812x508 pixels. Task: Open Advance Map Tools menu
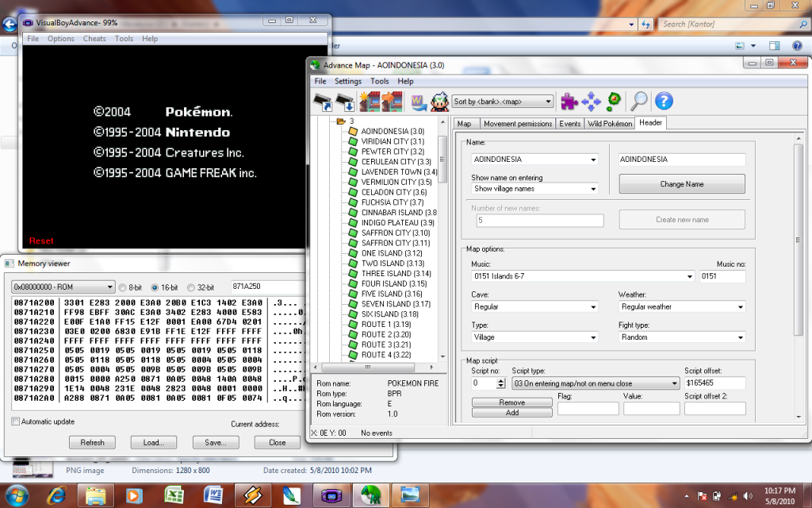click(x=380, y=82)
